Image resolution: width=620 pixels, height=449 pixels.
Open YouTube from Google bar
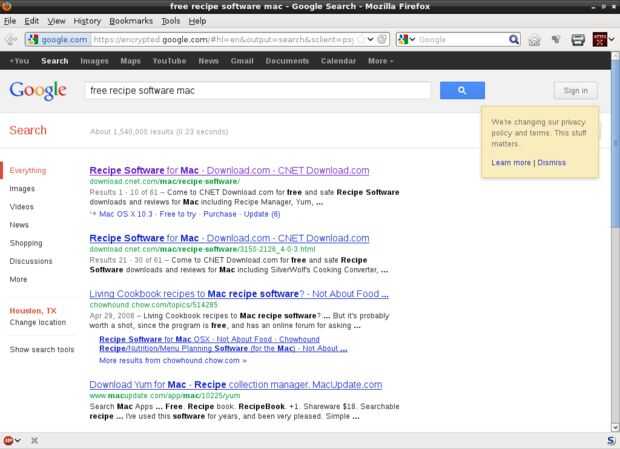(x=169, y=61)
